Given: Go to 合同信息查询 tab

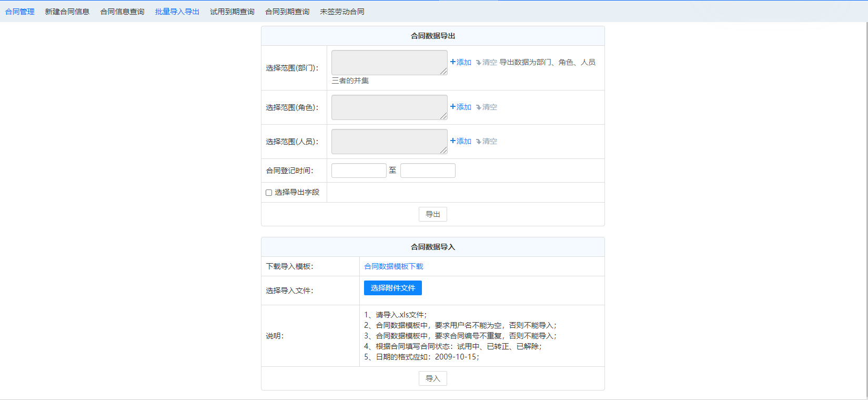Looking at the screenshot, I should (x=122, y=12).
